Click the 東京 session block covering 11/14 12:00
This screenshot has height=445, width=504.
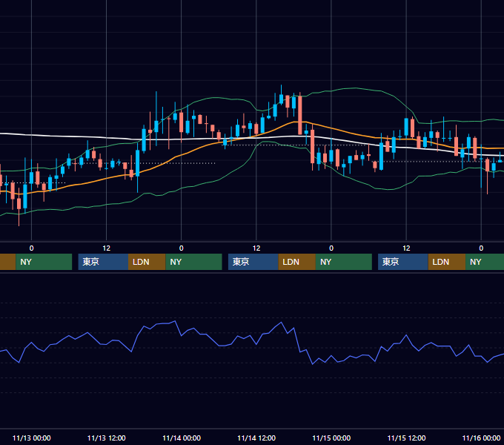pos(253,262)
